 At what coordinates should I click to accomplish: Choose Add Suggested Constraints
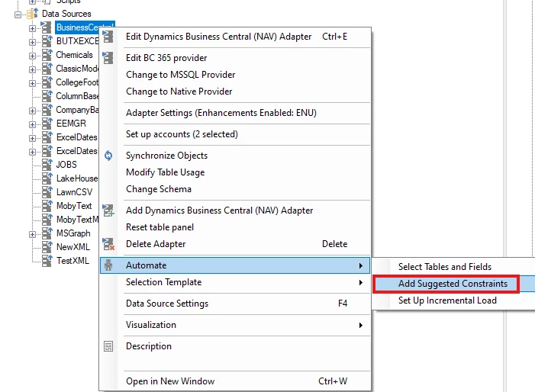click(453, 284)
